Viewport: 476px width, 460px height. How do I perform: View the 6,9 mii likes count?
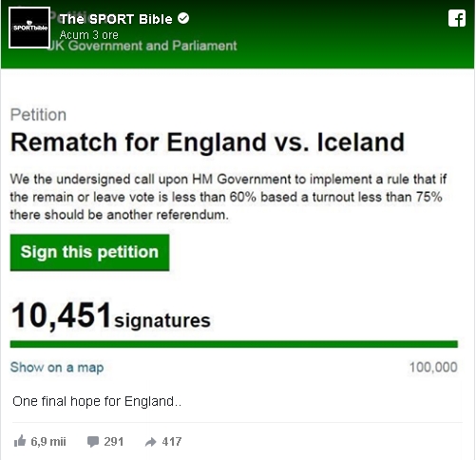tap(48, 441)
